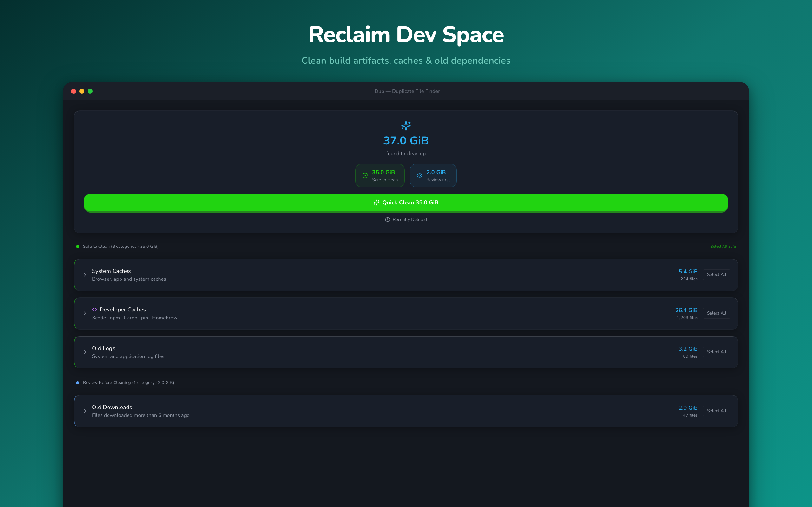Toggle Select All for Developer Caches
Viewport: 812px width, 507px height.
pyautogui.click(x=717, y=313)
